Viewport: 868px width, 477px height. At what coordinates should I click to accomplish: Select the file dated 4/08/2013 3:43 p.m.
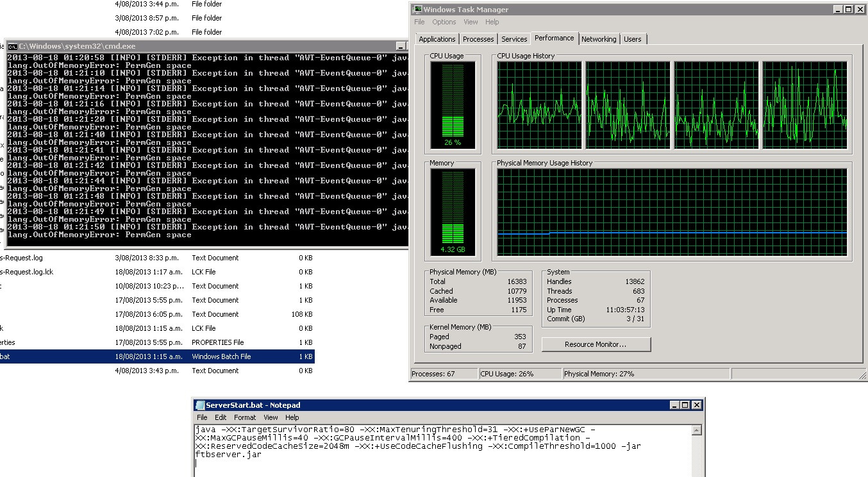point(157,371)
